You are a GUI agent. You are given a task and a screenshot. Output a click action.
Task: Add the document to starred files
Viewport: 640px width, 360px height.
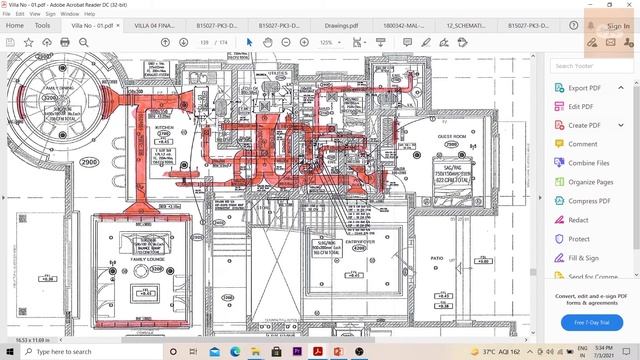(29, 42)
